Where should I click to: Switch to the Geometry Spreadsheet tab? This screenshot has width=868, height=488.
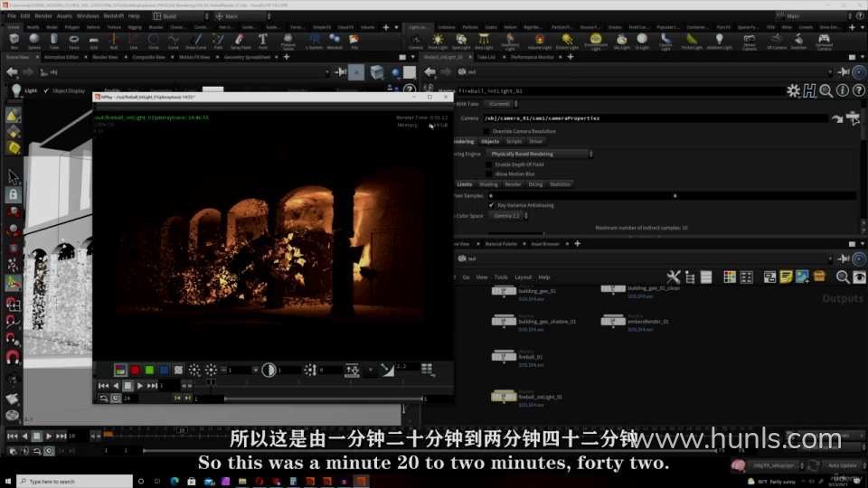(247, 57)
